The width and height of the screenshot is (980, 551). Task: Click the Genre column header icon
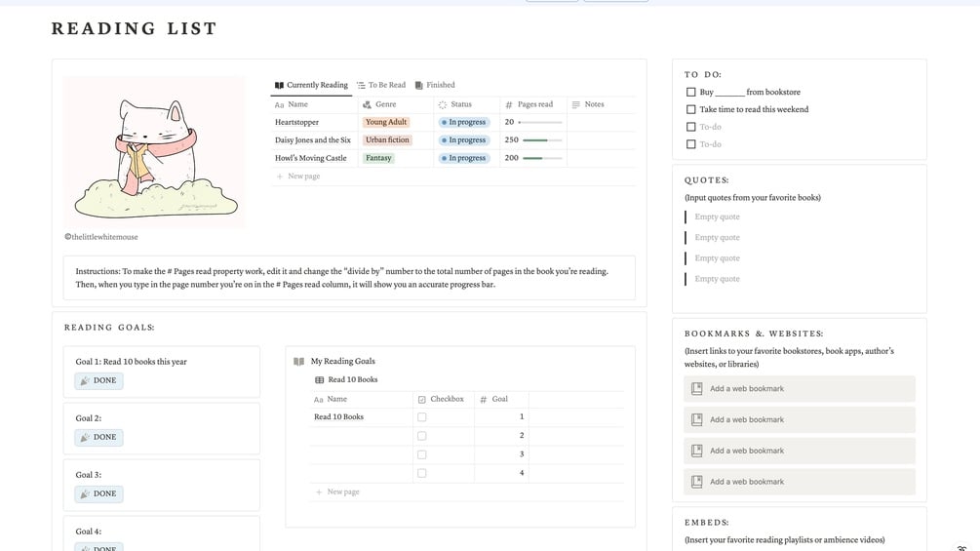click(x=367, y=105)
